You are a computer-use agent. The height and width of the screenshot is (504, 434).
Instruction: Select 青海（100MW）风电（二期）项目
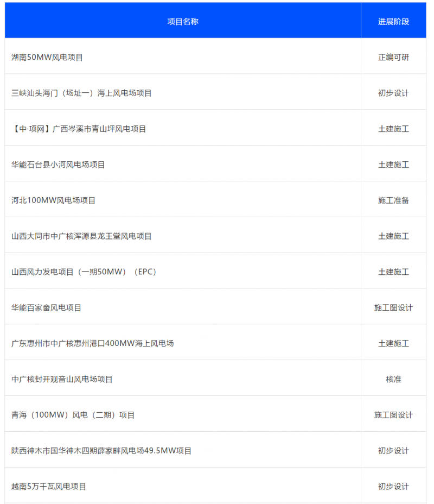click(x=73, y=415)
